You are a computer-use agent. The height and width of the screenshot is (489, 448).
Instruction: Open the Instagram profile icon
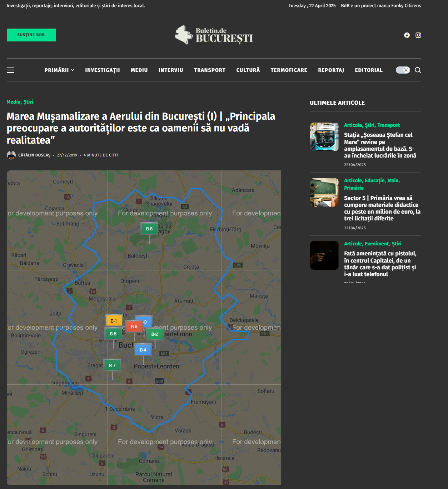point(418,35)
